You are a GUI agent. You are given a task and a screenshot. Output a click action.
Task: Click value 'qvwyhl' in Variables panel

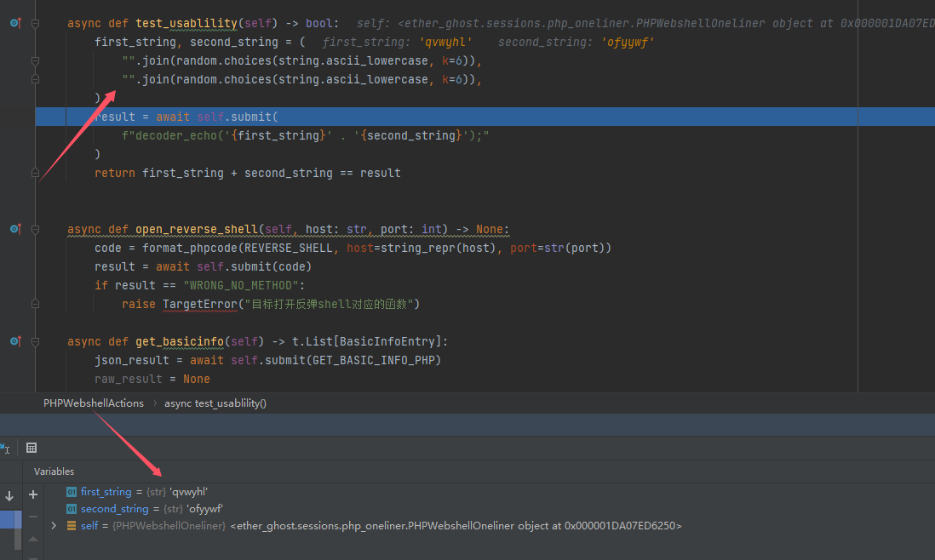pyautogui.click(x=188, y=492)
